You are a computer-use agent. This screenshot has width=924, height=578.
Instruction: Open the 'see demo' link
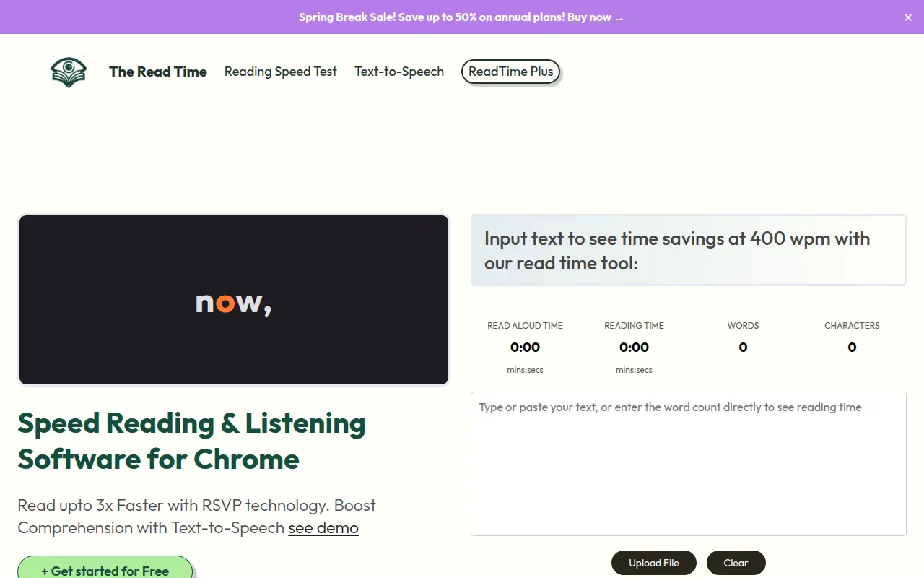[x=323, y=528]
